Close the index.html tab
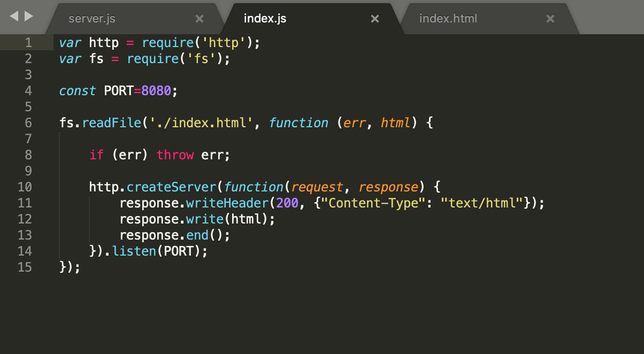Viewport: 644px width, 354px height. tap(550, 18)
